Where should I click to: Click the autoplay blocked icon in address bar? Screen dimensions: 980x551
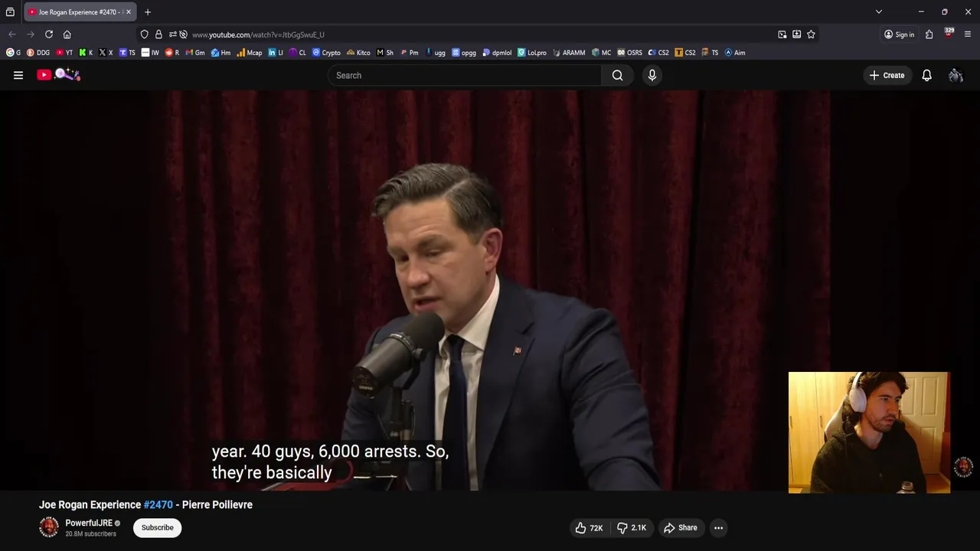click(183, 34)
